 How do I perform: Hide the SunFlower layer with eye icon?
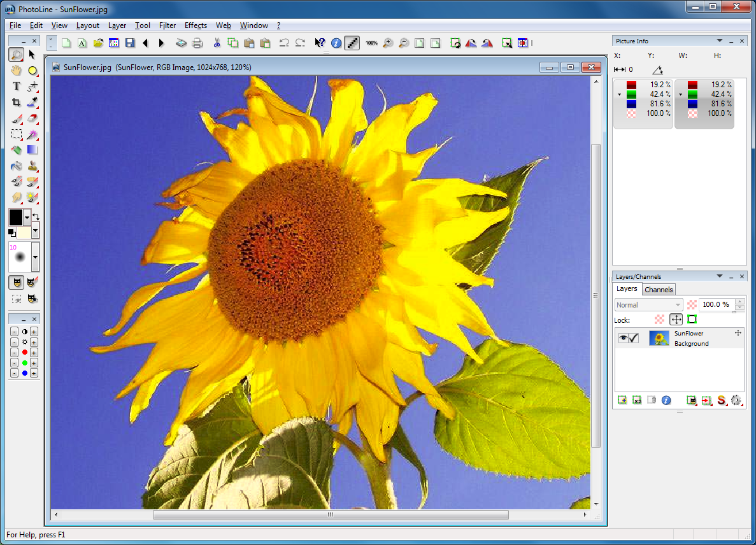[x=623, y=338]
